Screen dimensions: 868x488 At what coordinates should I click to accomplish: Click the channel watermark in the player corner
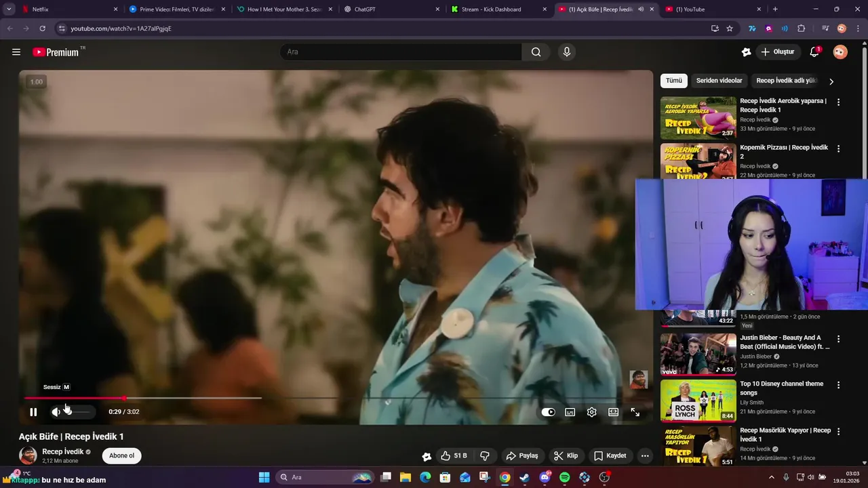pos(638,380)
